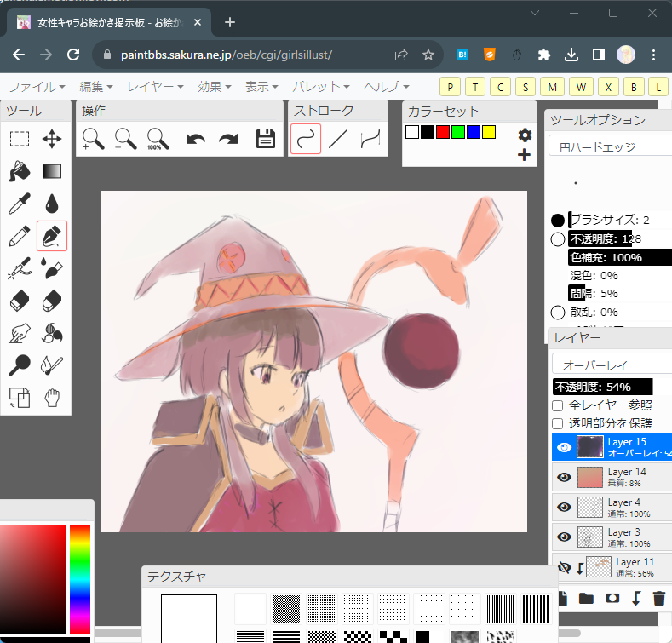Toggle visibility of Layer 14
This screenshot has height=643, width=672.
point(564,477)
